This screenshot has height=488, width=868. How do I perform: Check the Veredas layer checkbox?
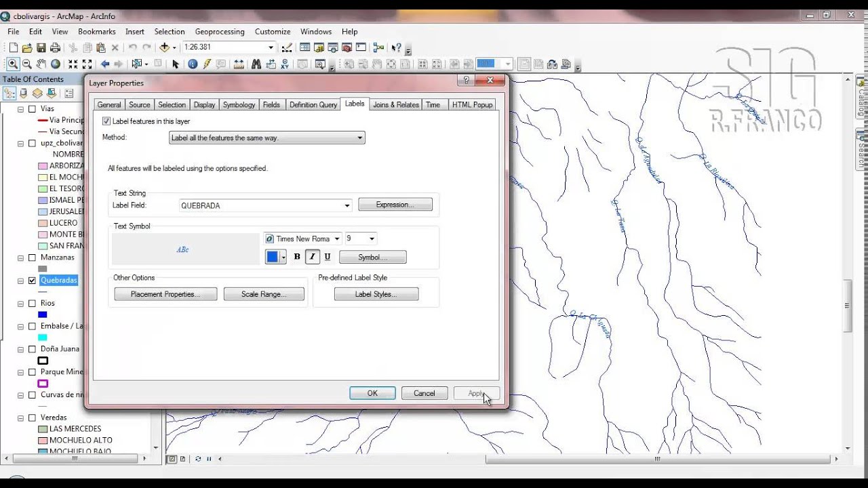pos(32,418)
